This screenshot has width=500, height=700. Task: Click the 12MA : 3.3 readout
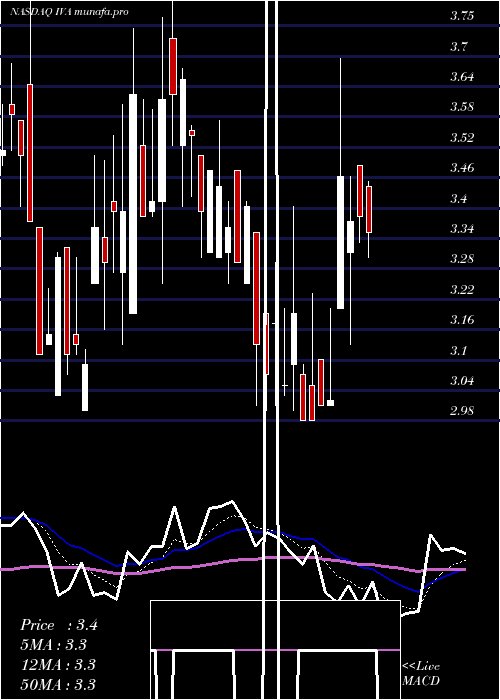[58, 665]
